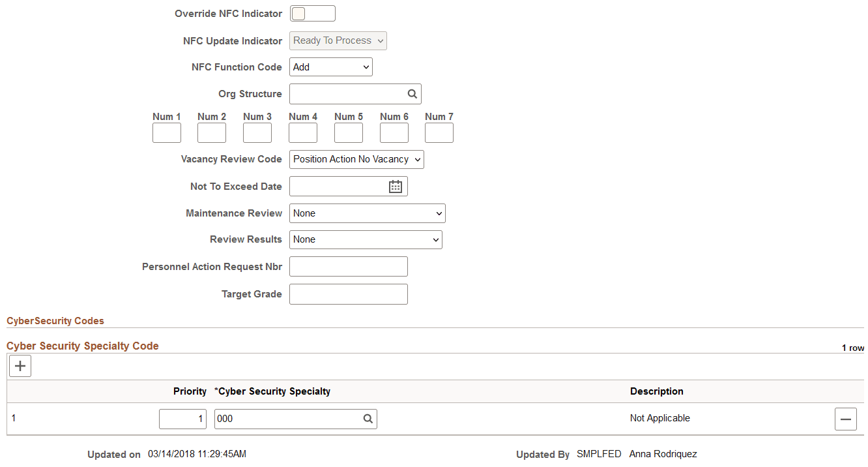Open the Org Structure lookup magnifier
Image resolution: width=868 pixels, height=467 pixels.
click(x=412, y=93)
